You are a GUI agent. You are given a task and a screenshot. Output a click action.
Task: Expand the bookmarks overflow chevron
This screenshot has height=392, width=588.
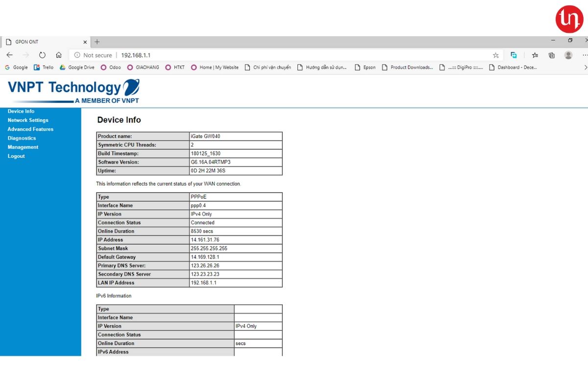pyautogui.click(x=586, y=68)
